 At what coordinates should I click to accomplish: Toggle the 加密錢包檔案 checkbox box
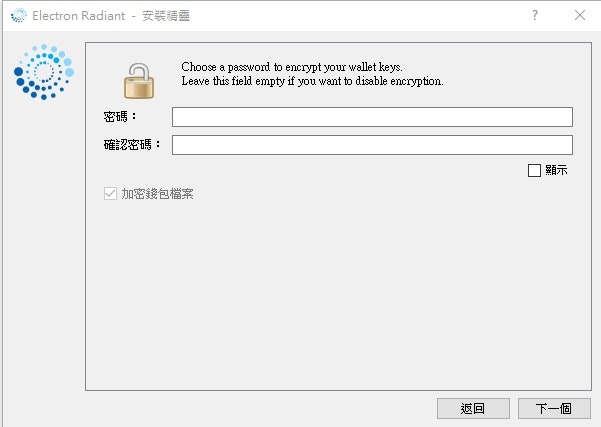coord(110,194)
